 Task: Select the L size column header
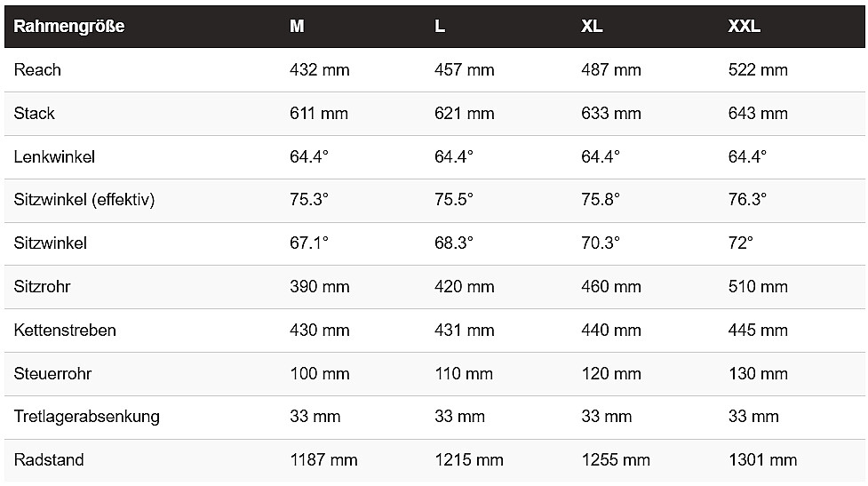point(440,27)
